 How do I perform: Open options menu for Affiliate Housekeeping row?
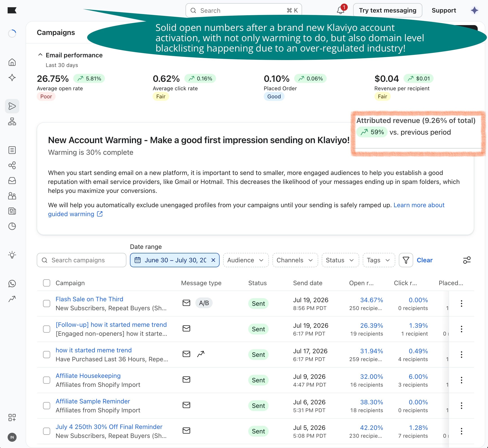point(461,380)
